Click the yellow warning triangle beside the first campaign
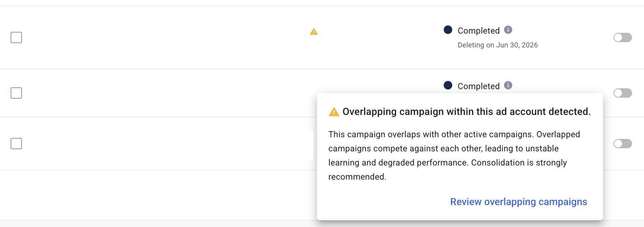The height and width of the screenshot is (227, 644). pyautogui.click(x=314, y=32)
